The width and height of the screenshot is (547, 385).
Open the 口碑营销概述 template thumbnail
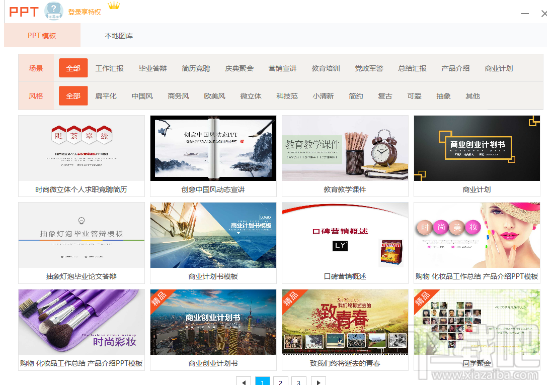pyautogui.click(x=345, y=235)
